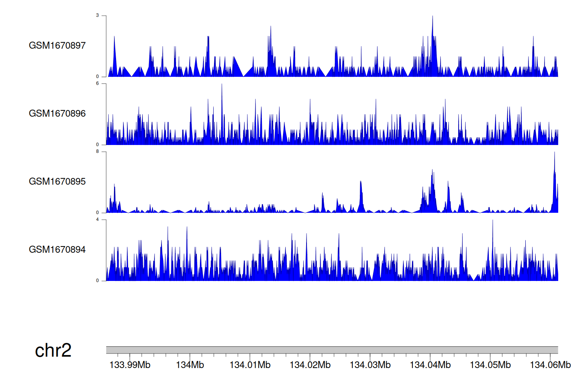Click the 134.03Mb axis label
The height and width of the screenshot is (384, 588).
click(370, 365)
